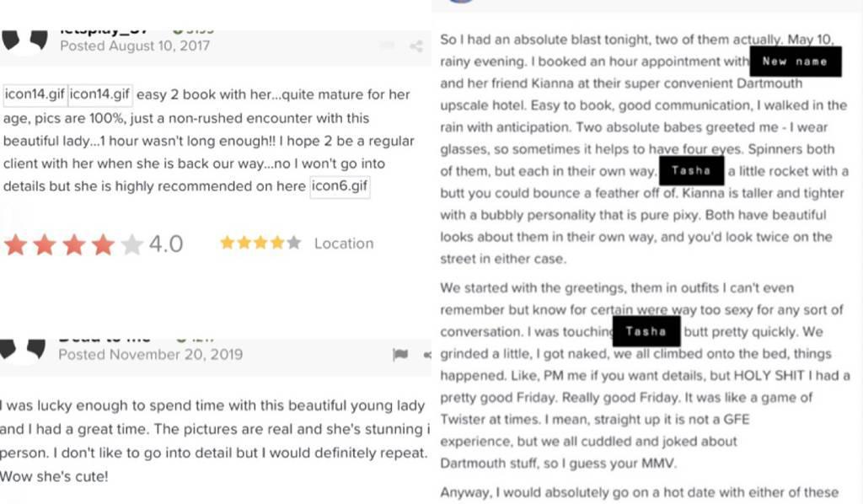This screenshot has height=504, width=863.
Task: Click the share icon on the November 2019 post
Action: (x=428, y=355)
